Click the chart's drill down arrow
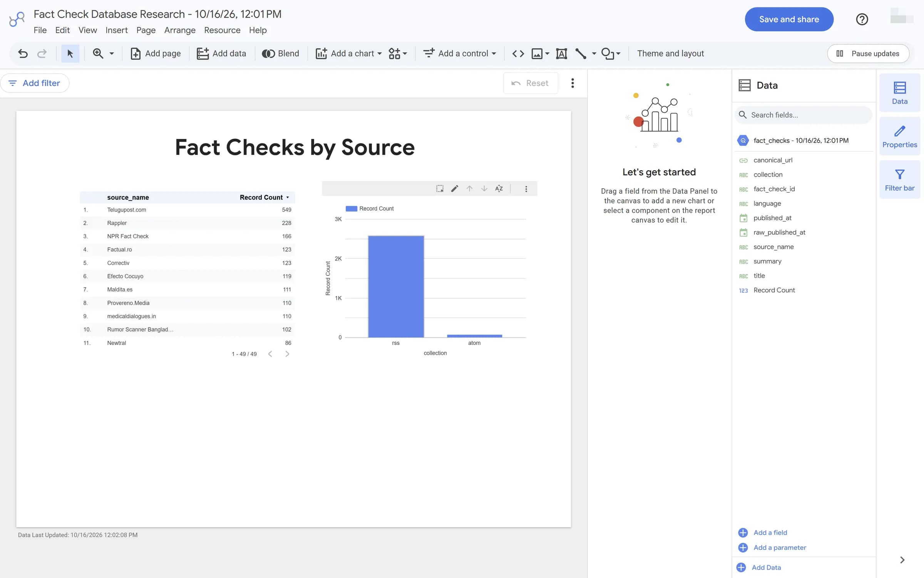Viewport: 924px width, 578px height. coord(484,188)
